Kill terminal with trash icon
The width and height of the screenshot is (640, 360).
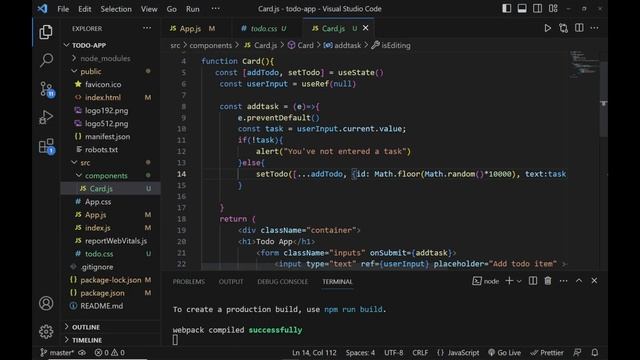click(x=548, y=281)
